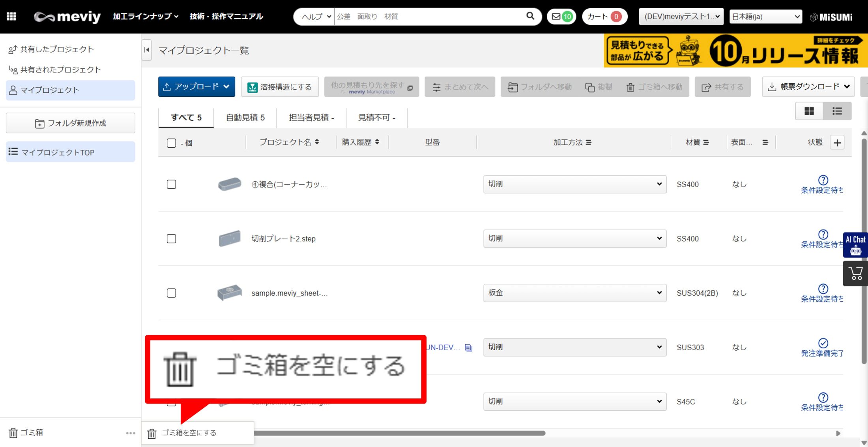Click the horizontal scrollbar at table bottom
This screenshot has width=868, height=447.
pyautogui.click(x=398, y=434)
